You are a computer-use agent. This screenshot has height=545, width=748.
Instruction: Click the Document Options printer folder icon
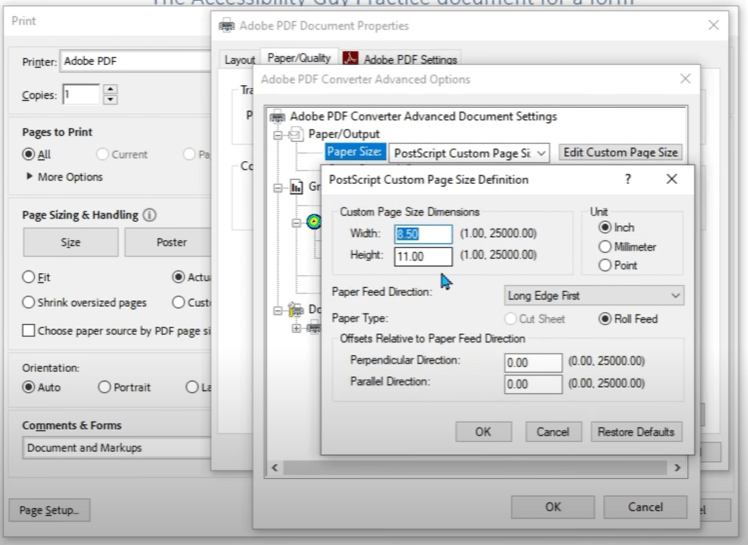pyautogui.click(x=296, y=310)
